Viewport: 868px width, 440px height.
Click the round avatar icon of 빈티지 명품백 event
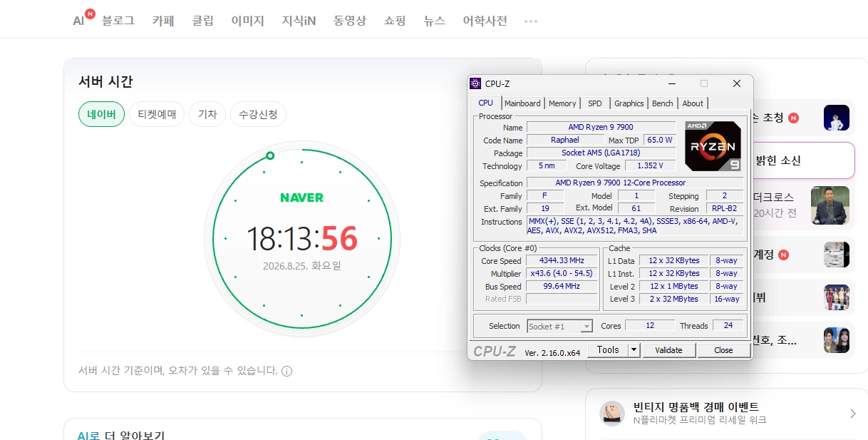point(612,413)
